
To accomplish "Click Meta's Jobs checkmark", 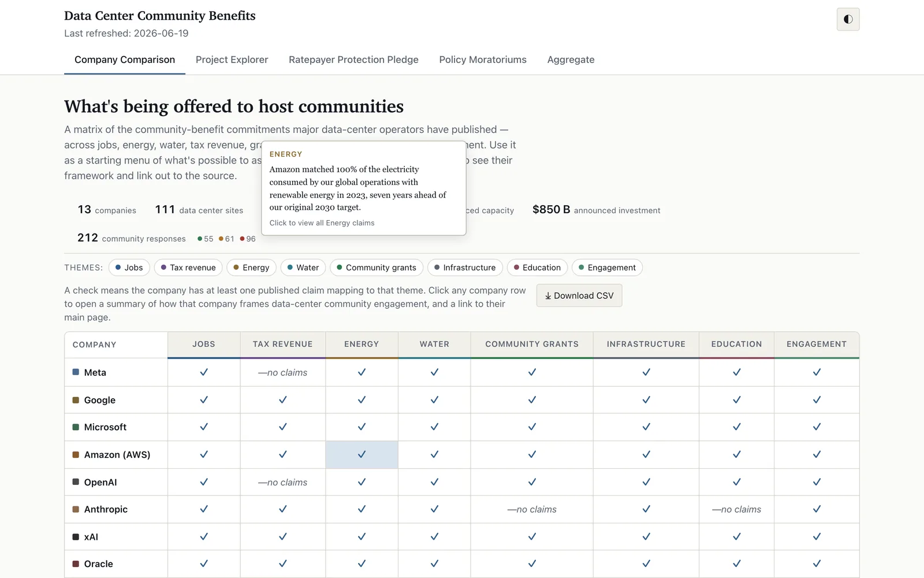I will (204, 372).
